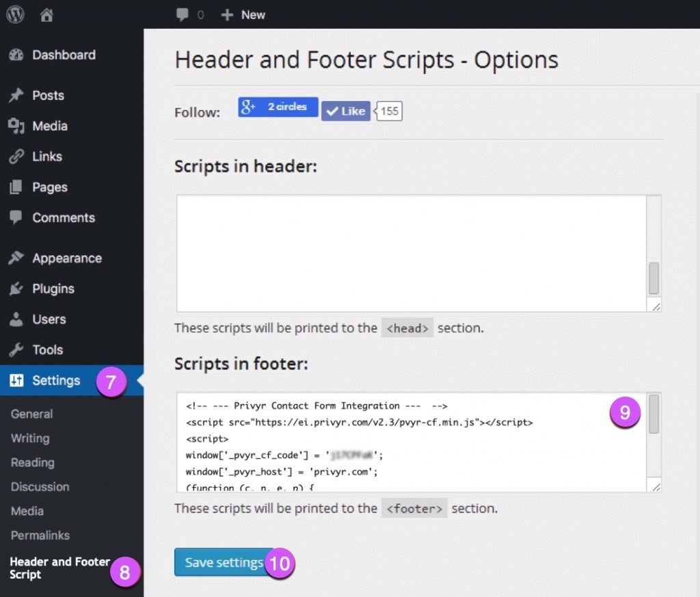This screenshot has height=597, width=700.
Task: Click the 155 like count bubble
Action: click(389, 111)
